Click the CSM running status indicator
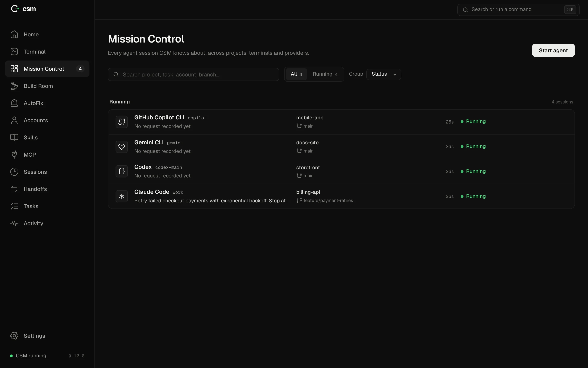Screen dimensions: 588x368 point(28,356)
